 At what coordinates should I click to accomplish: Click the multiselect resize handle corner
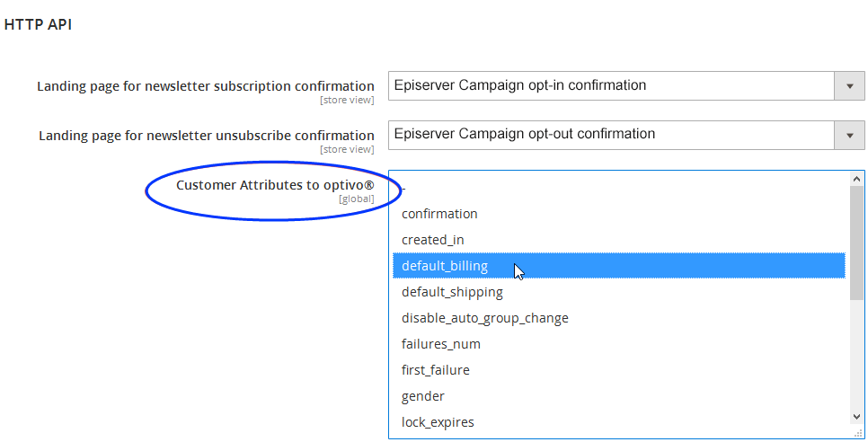point(858,432)
